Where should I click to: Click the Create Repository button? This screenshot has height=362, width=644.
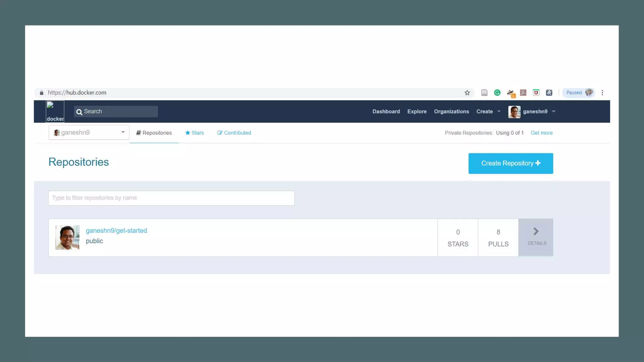[x=511, y=163]
